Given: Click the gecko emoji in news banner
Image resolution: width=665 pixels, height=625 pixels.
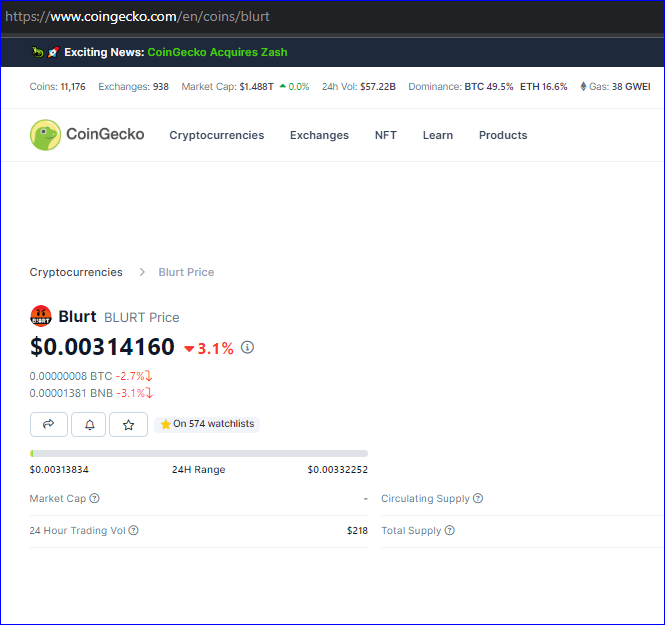Looking at the screenshot, I should [38, 52].
